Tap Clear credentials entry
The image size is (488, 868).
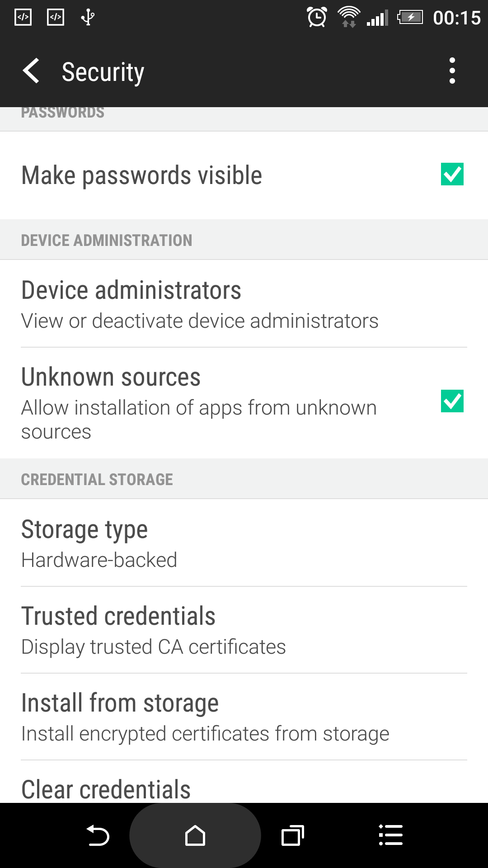244,782
